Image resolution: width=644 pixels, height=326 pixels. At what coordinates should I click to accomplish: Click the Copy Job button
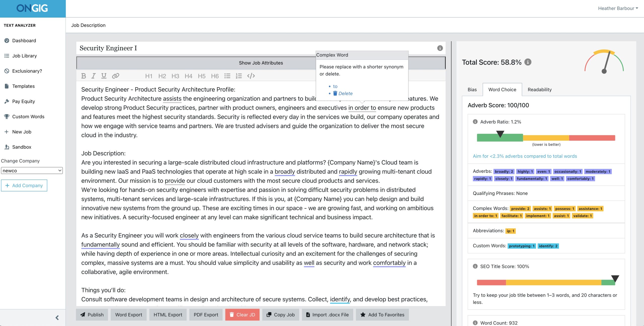pyautogui.click(x=280, y=315)
